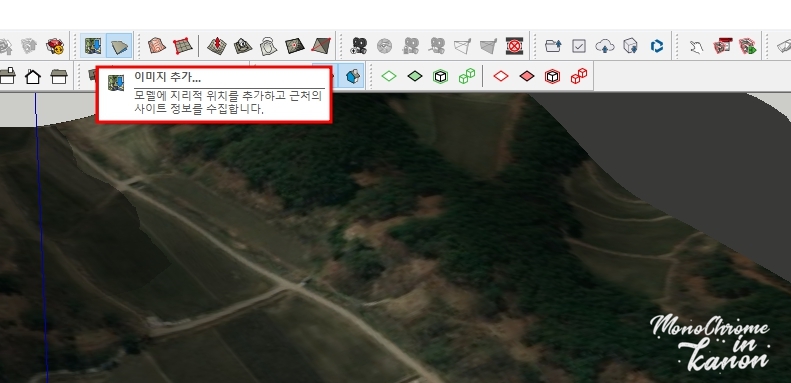Choose the Drape sandbox tool
Image resolution: width=791 pixels, height=383 pixels.
(268, 46)
